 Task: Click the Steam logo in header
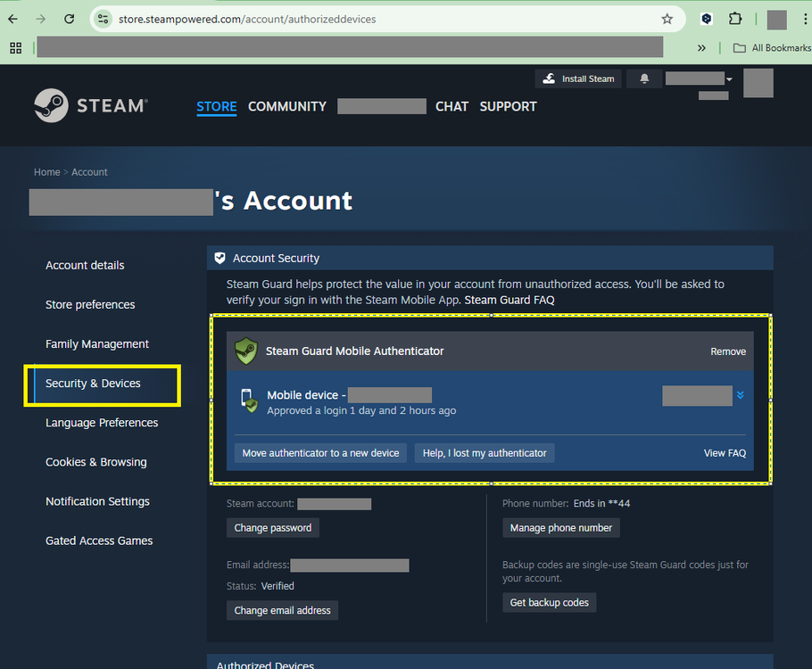click(x=91, y=105)
